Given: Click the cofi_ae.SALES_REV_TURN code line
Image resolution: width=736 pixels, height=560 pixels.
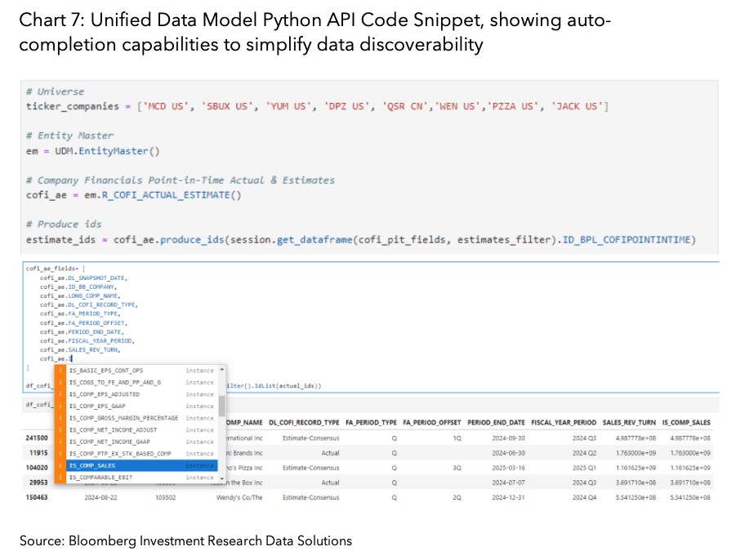Looking at the screenshot, I should (x=80, y=350).
